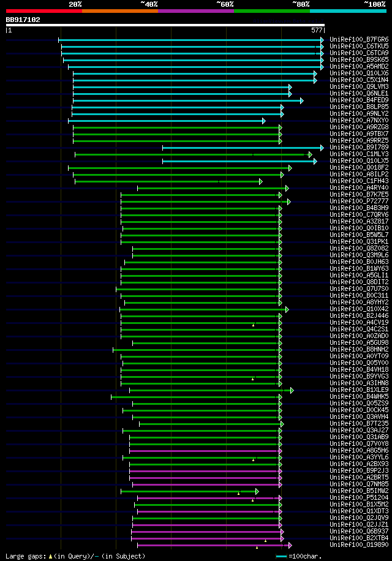Screen dimensions: 392x561
Task: Click arrowhead of the UniRef100_Q6NLE1 alignment
Action: (290, 94)
